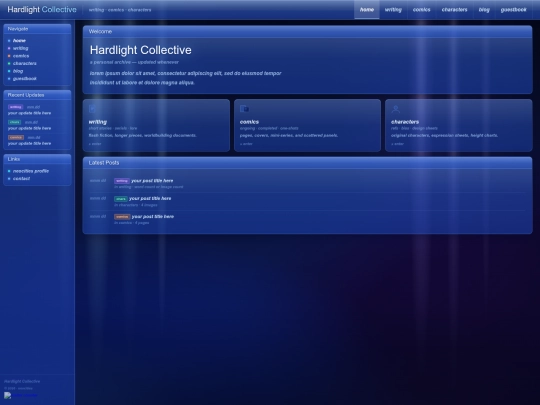Click the writing card title
The height and width of the screenshot is (405, 540).
pos(98,122)
